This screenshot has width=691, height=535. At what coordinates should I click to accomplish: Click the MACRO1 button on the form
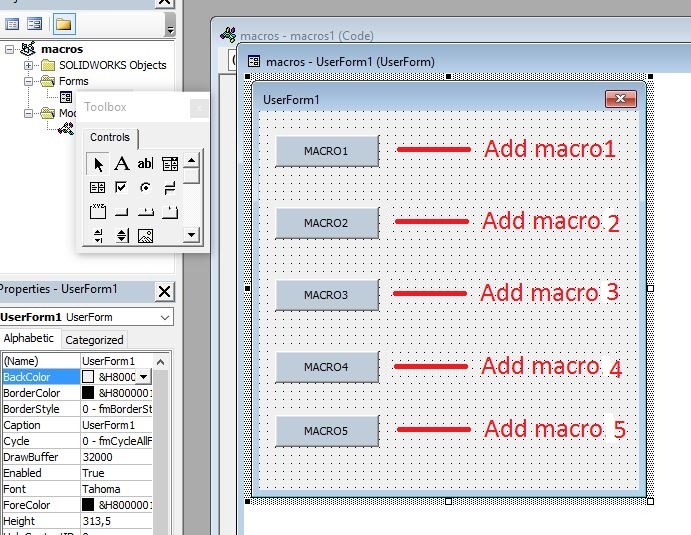click(x=327, y=151)
